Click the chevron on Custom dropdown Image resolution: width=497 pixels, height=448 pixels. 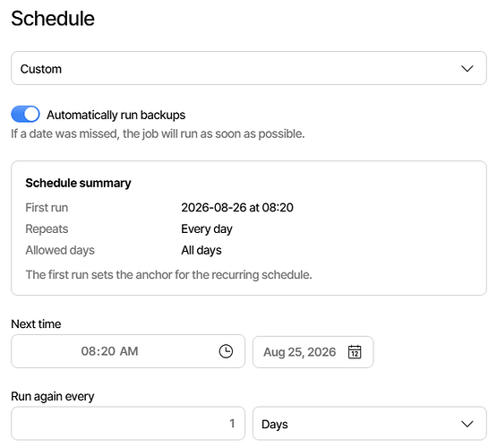(467, 68)
